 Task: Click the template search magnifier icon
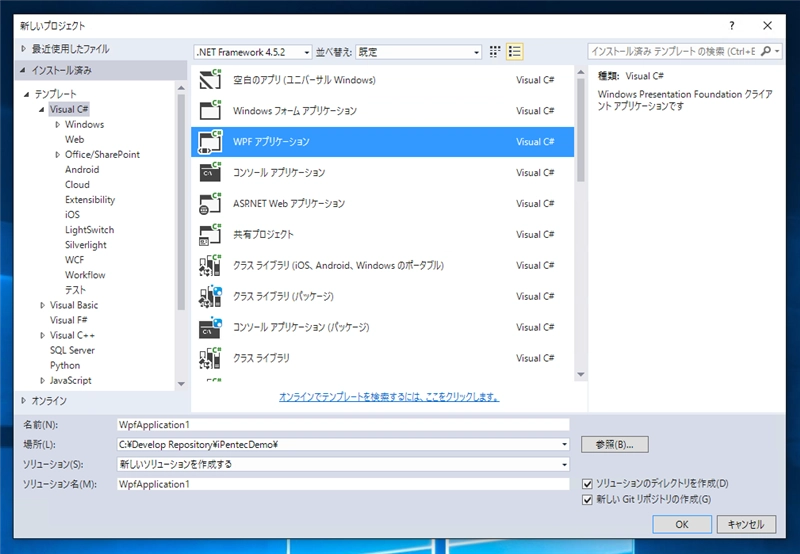(765, 51)
